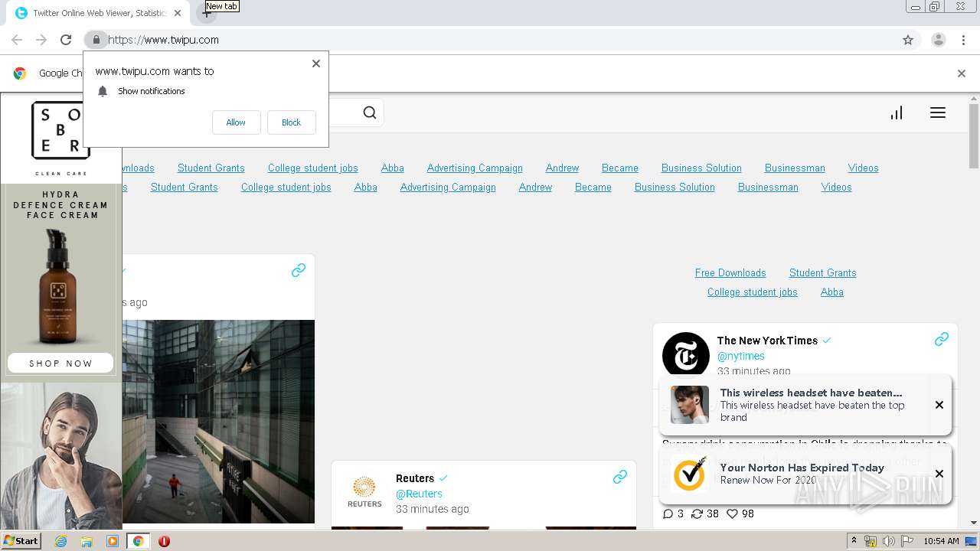Close the wireless headset notification

pos(939,405)
